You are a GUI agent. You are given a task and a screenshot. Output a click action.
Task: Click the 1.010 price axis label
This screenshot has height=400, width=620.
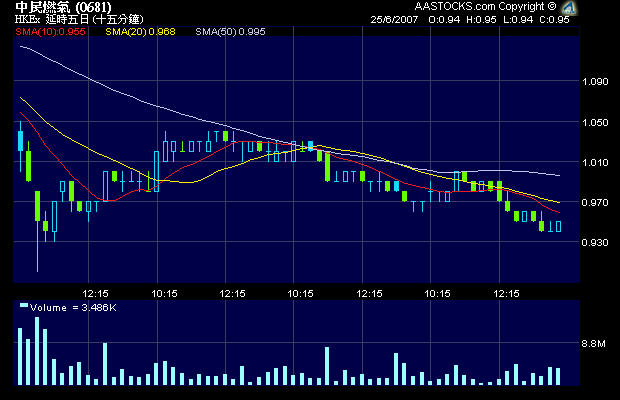pos(595,162)
